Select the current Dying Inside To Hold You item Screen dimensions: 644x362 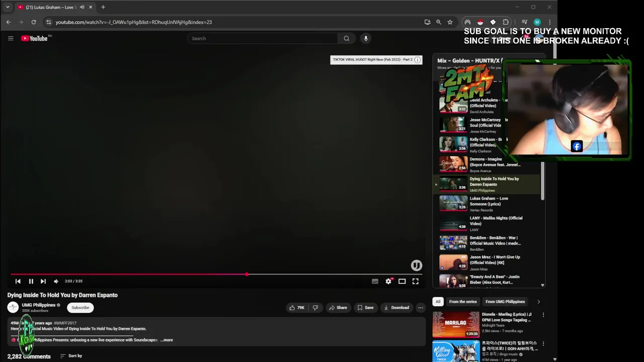(x=487, y=184)
